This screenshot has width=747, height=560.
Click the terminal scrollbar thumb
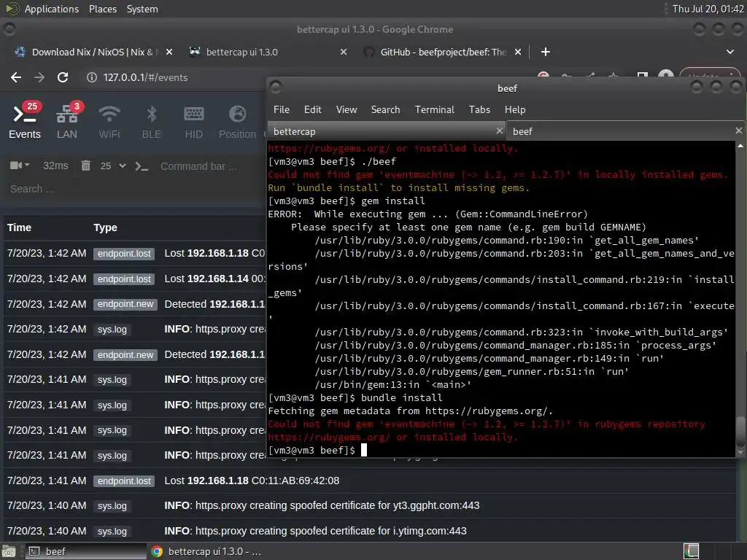pos(740,431)
